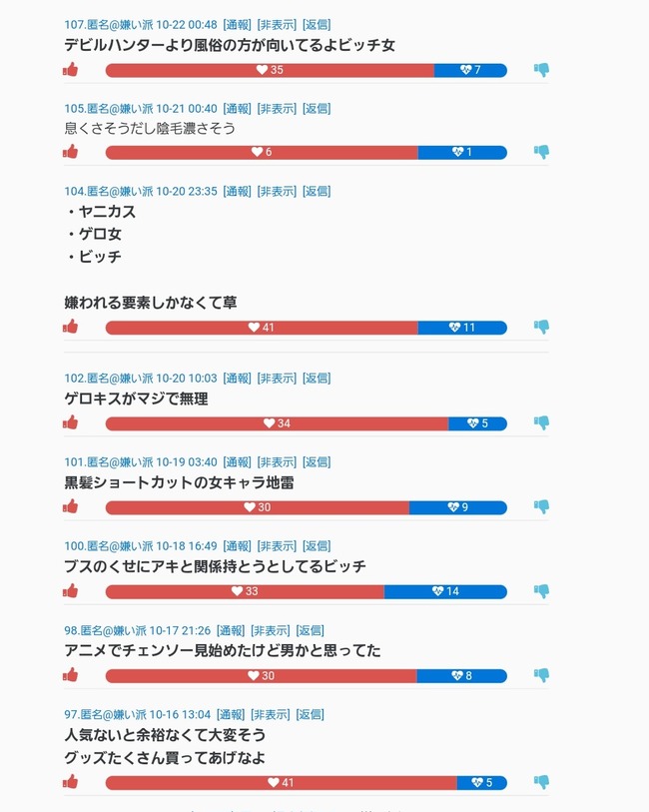Click thumbs-up icon on comment 107

[71, 70]
